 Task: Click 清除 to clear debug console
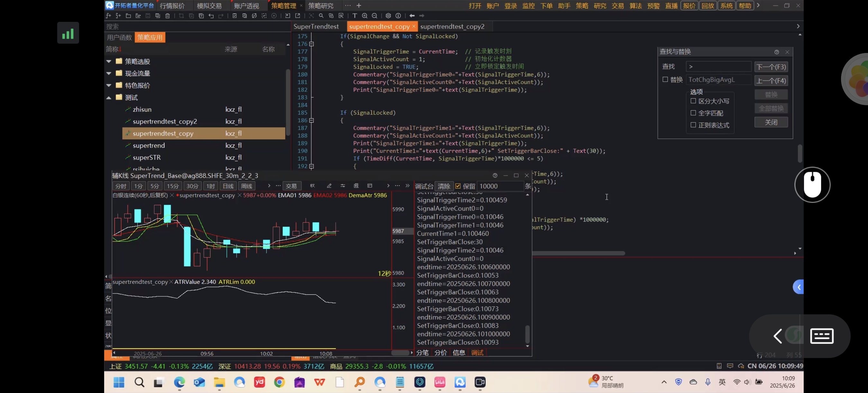[x=444, y=186]
